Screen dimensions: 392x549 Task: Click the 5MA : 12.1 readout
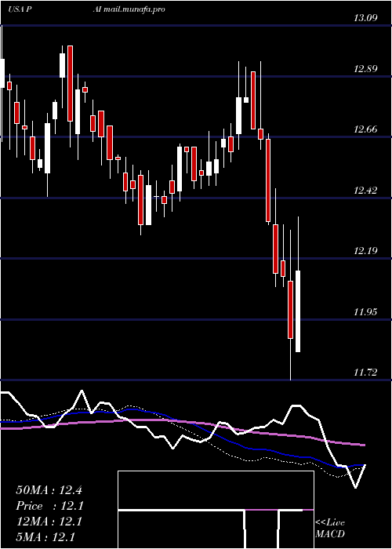click(45, 537)
